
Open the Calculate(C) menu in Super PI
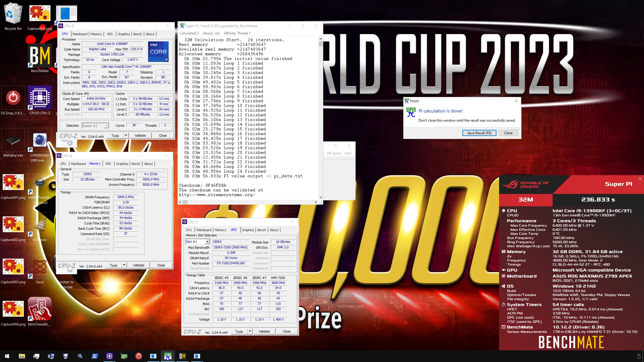[x=189, y=33]
